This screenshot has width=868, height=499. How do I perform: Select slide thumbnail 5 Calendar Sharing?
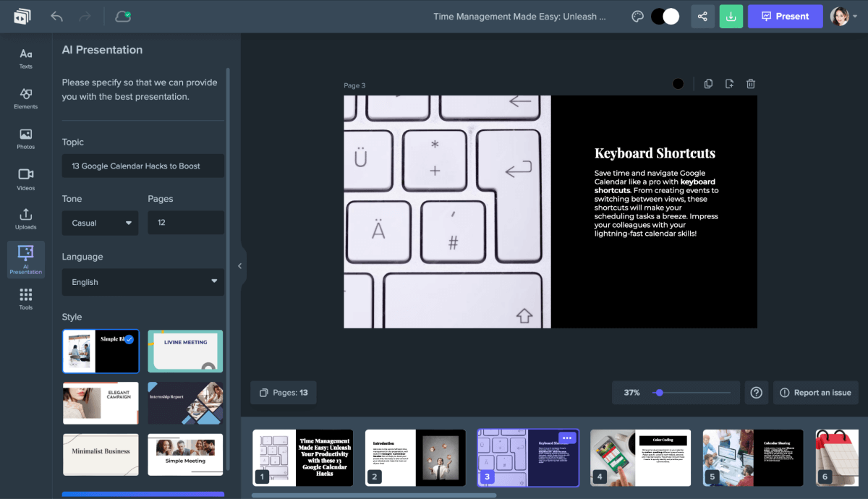pyautogui.click(x=753, y=458)
